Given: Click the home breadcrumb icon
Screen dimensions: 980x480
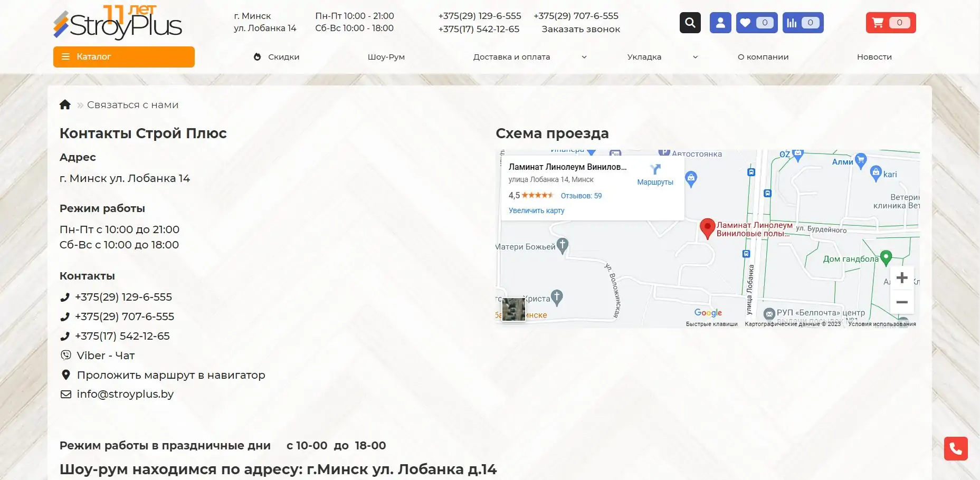Looking at the screenshot, I should coord(65,104).
